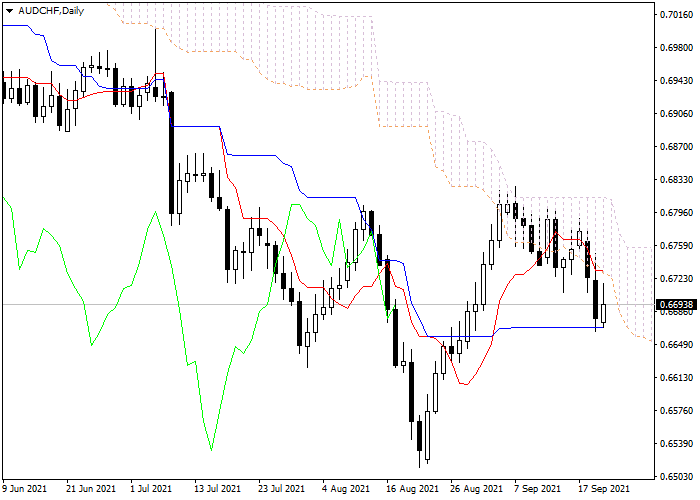Click the 0.65390 price scale label

pyautogui.click(x=676, y=444)
